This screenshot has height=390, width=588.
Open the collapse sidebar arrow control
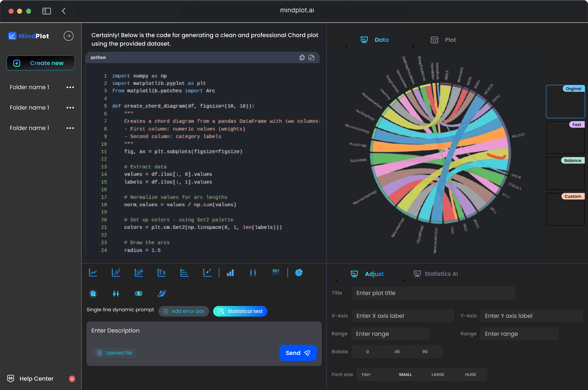tap(68, 35)
